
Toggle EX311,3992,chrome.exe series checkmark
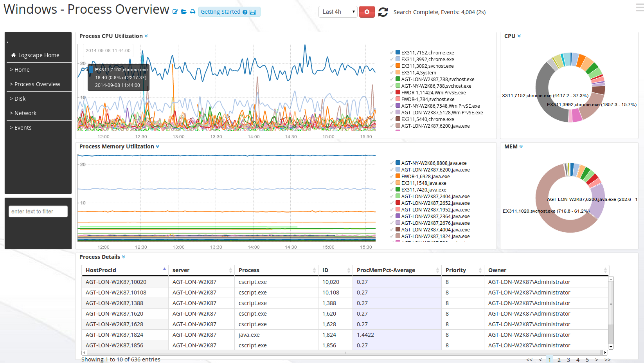(392, 59)
